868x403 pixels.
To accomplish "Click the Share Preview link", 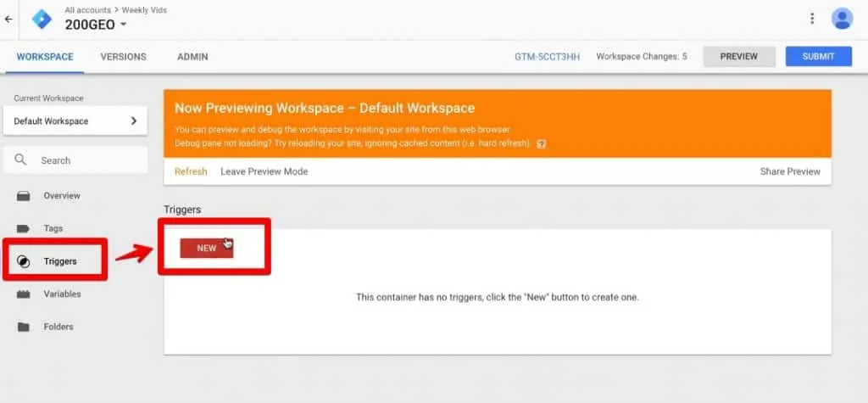I will (x=790, y=171).
